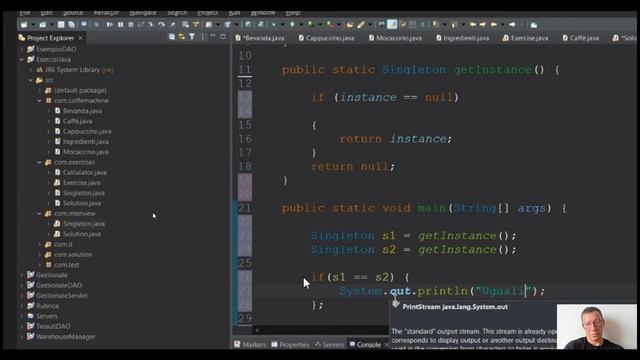
Task: Minimize the Project Explorer panel
Action: coord(213,37)
